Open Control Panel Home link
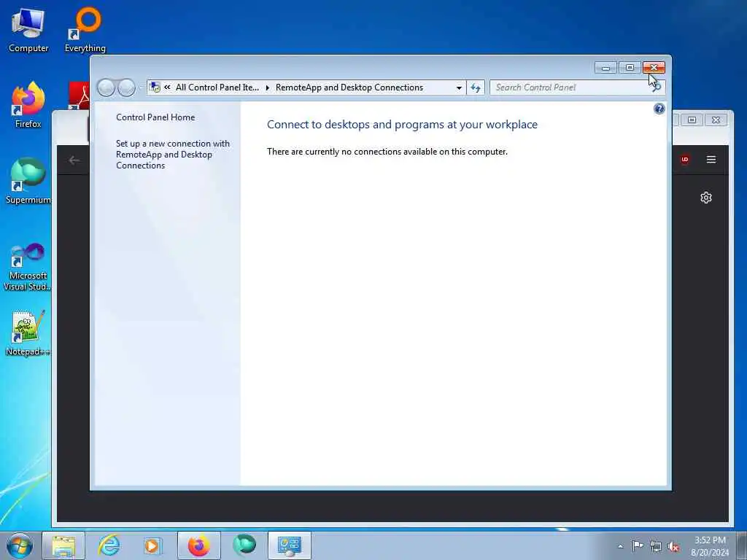 pyautogui.click(x=155, y=117)
